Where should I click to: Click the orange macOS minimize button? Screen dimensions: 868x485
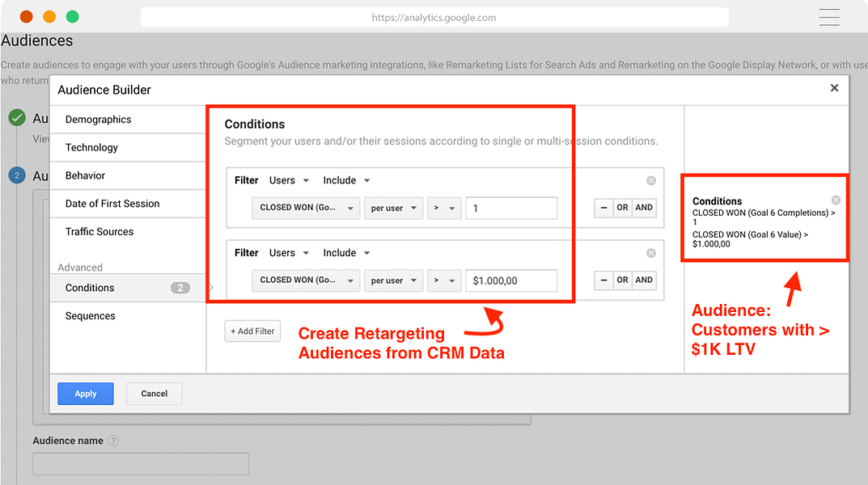click(49, 17)
